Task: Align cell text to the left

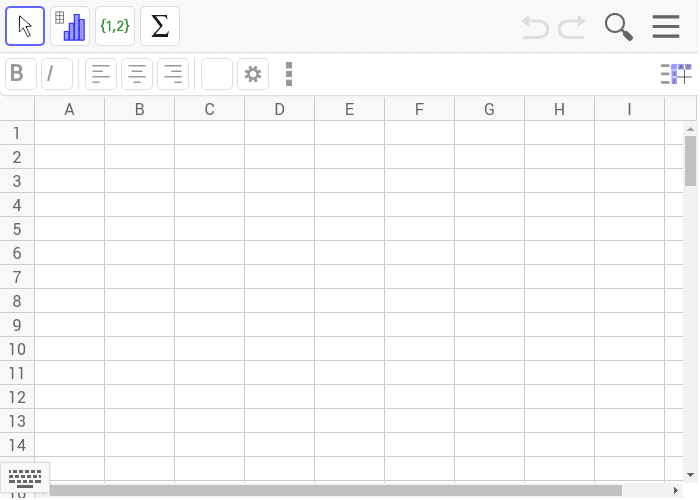Action: [x=101, y=74]
